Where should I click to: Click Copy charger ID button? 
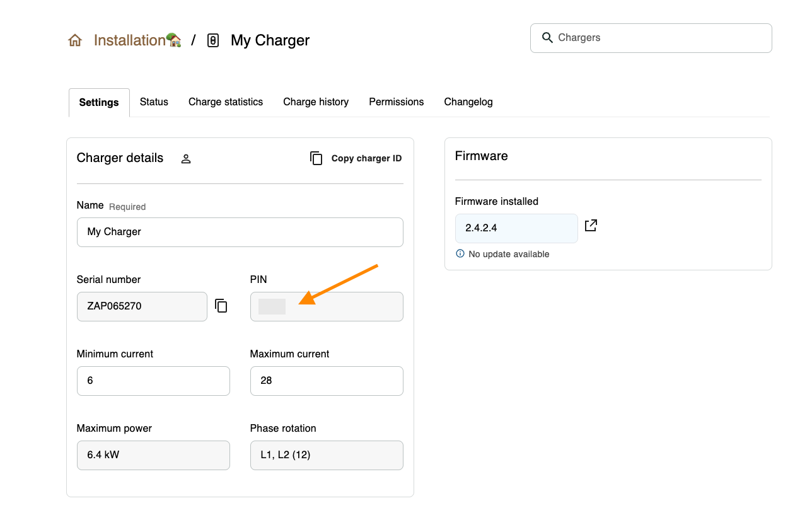356,158
